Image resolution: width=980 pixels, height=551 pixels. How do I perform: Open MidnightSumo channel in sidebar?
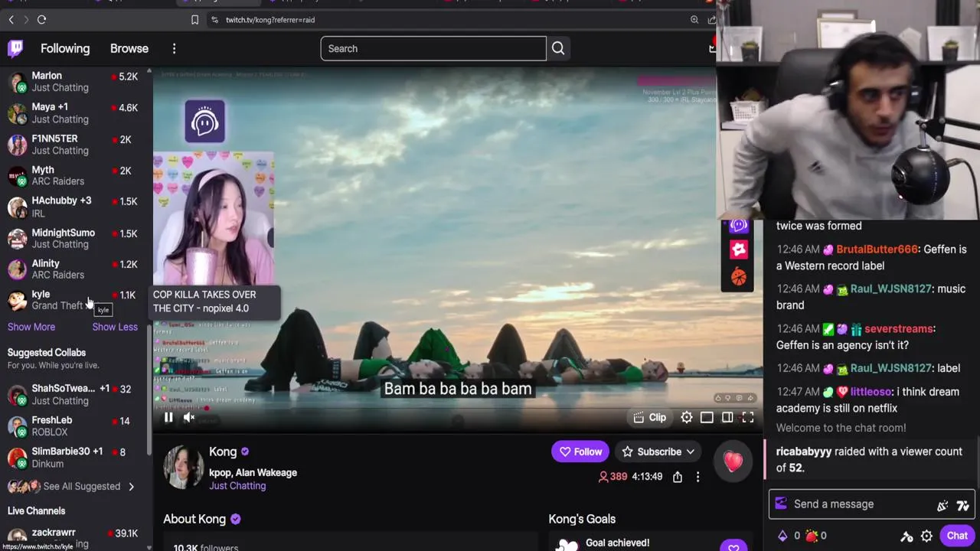coord(73,238)
